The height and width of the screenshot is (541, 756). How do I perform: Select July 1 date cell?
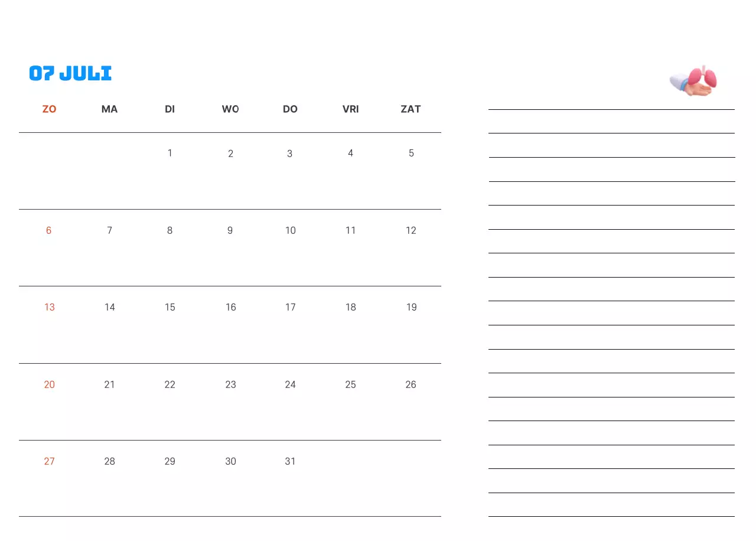[x=170, y=153]
